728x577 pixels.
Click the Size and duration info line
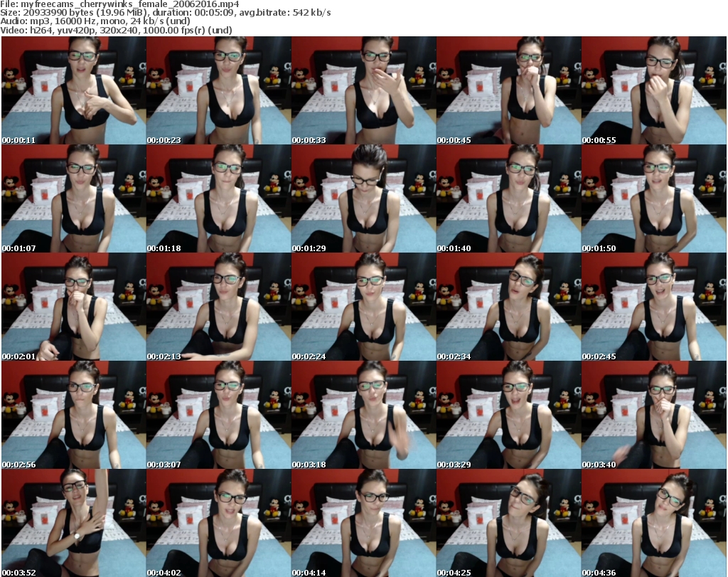coord(165,13)
